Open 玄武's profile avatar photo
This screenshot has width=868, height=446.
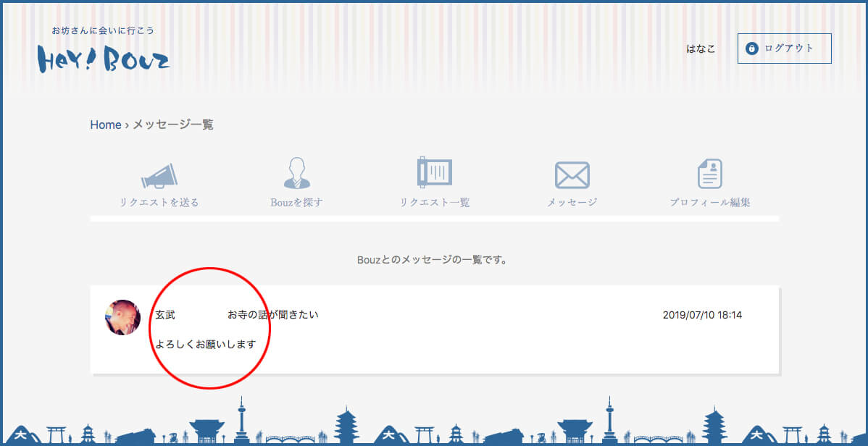point(123,317)
